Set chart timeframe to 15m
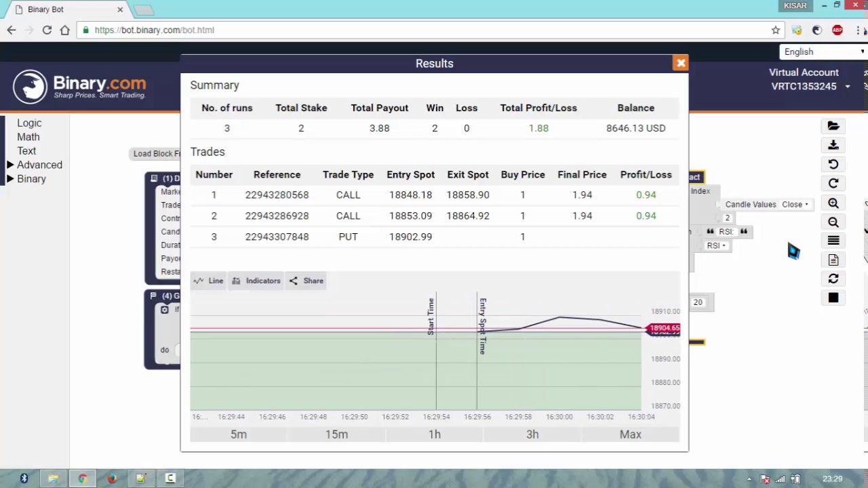Viewport: 868px width, 488px height. 336,434
